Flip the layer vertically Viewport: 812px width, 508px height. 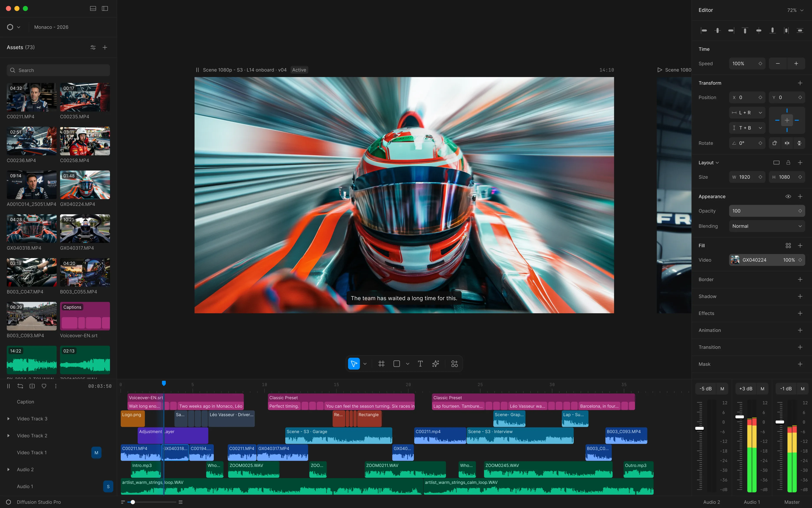[799, 143]
